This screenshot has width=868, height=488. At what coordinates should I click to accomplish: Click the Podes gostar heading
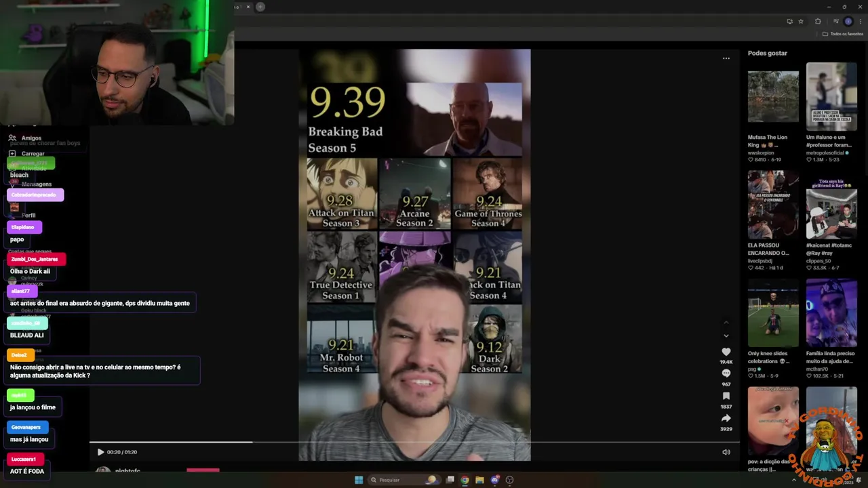click(x=767, y=53)
